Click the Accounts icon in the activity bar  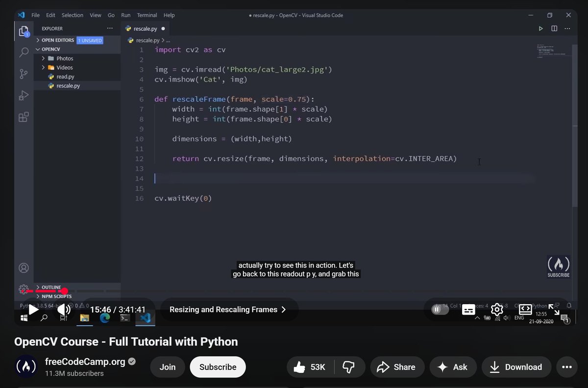24,268
